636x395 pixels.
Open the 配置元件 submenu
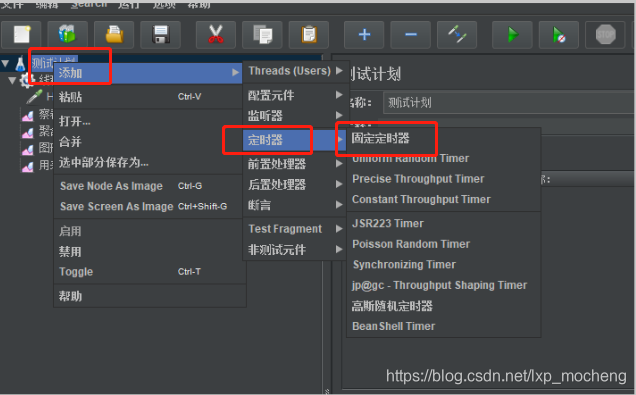[294, 95]
